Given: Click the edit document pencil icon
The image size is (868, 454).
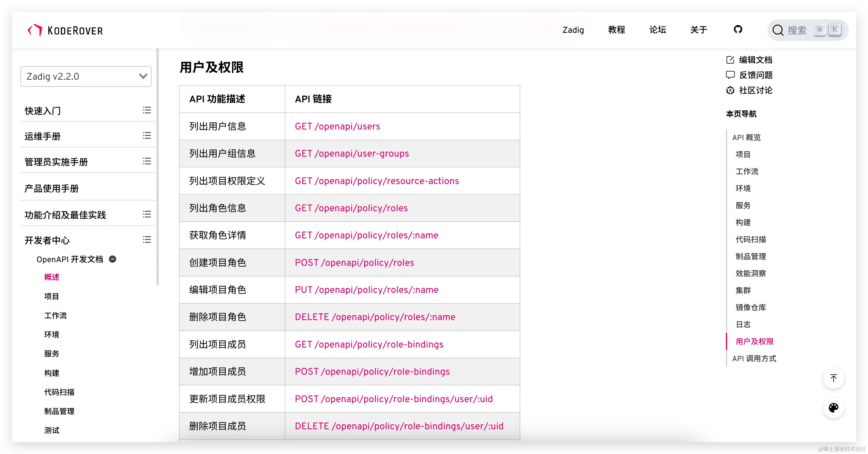Looking at the screenshot, I should click(x=730, y=60).
